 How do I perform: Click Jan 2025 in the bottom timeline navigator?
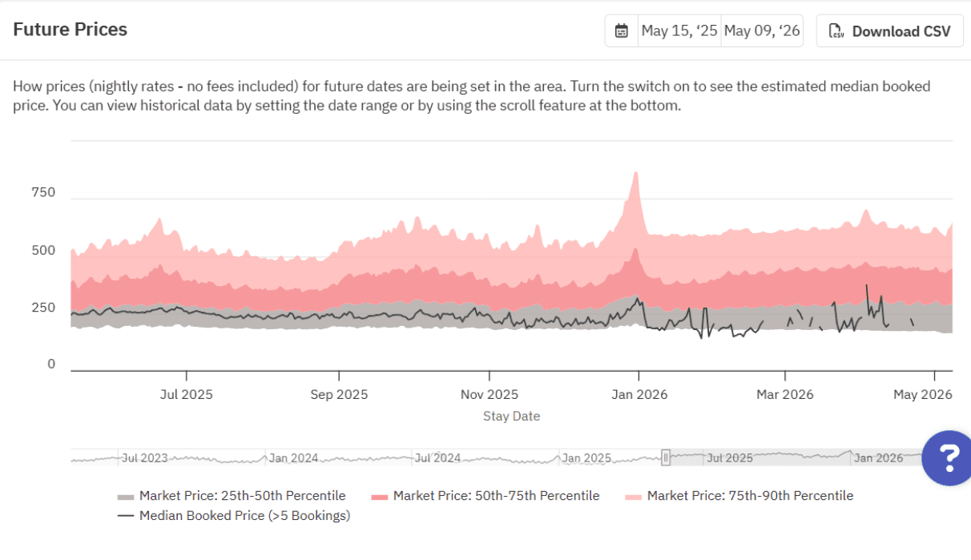pyautogui.click(x=586, y=458)
